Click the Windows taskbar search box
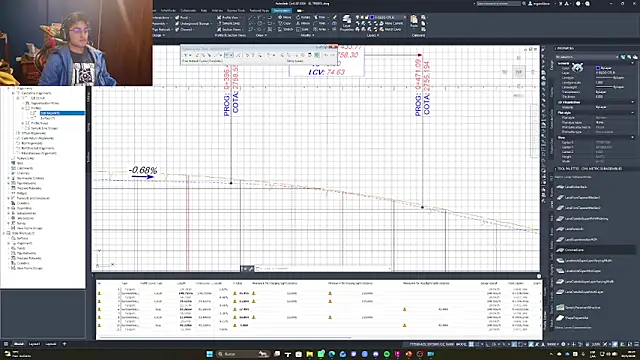 tap(243, 354)
